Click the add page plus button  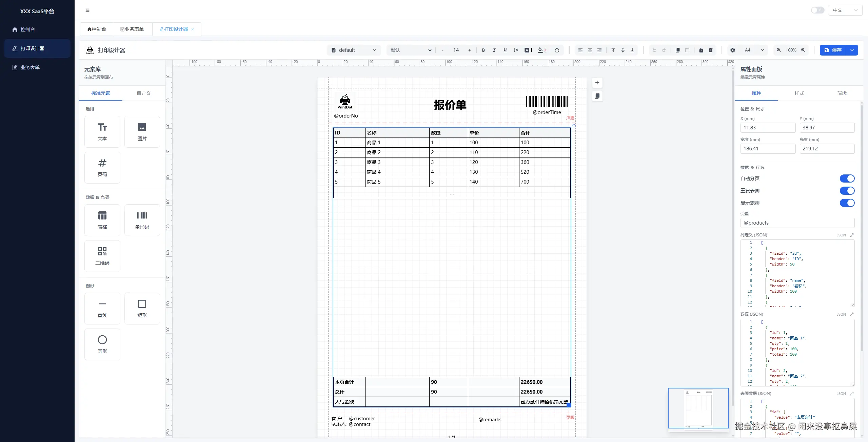(597, 83)
